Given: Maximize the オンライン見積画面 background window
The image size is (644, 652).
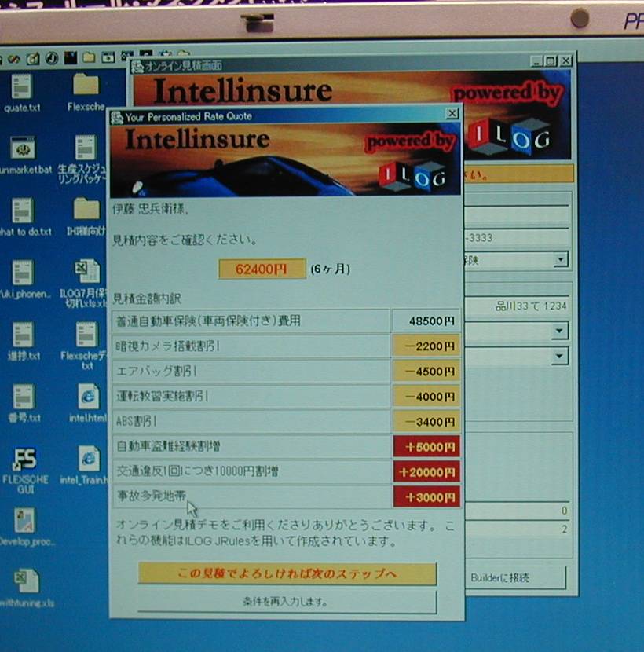Looking at the screenshot, I should click(551, 61).
